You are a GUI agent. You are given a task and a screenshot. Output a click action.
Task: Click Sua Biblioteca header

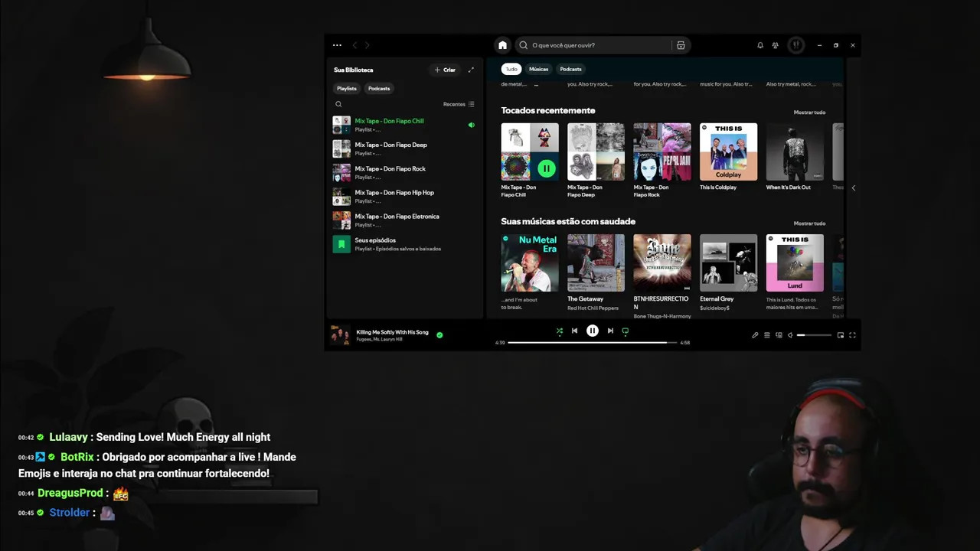click(354, 70)
